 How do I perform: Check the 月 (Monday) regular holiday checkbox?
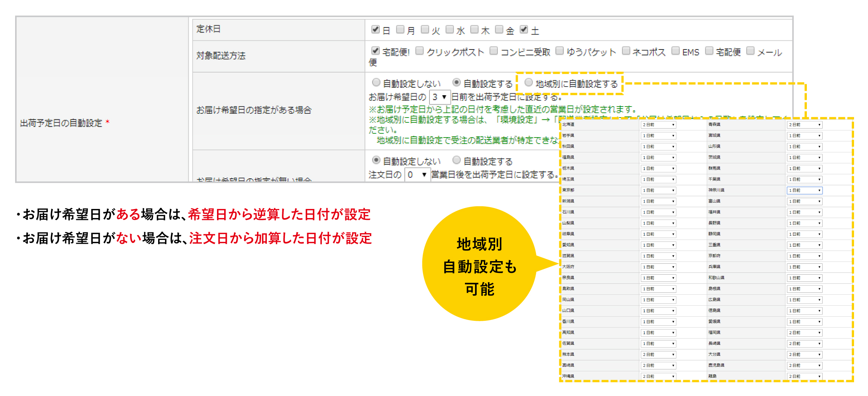tap(400, 29)
